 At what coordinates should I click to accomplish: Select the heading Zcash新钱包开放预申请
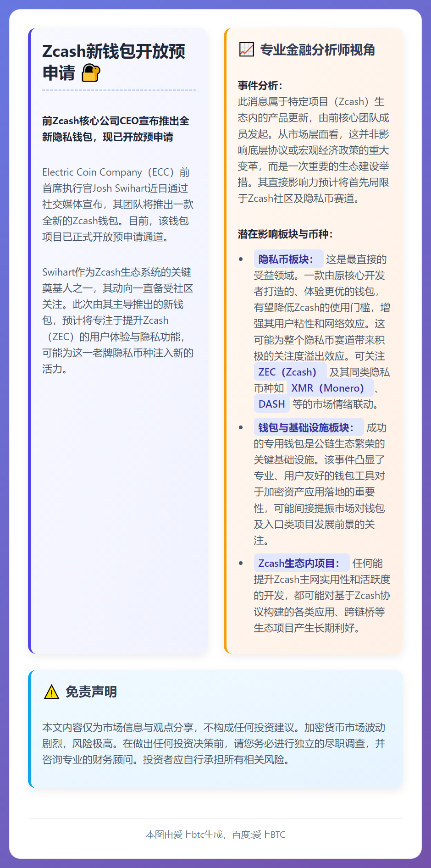click(x=114, y=62)
